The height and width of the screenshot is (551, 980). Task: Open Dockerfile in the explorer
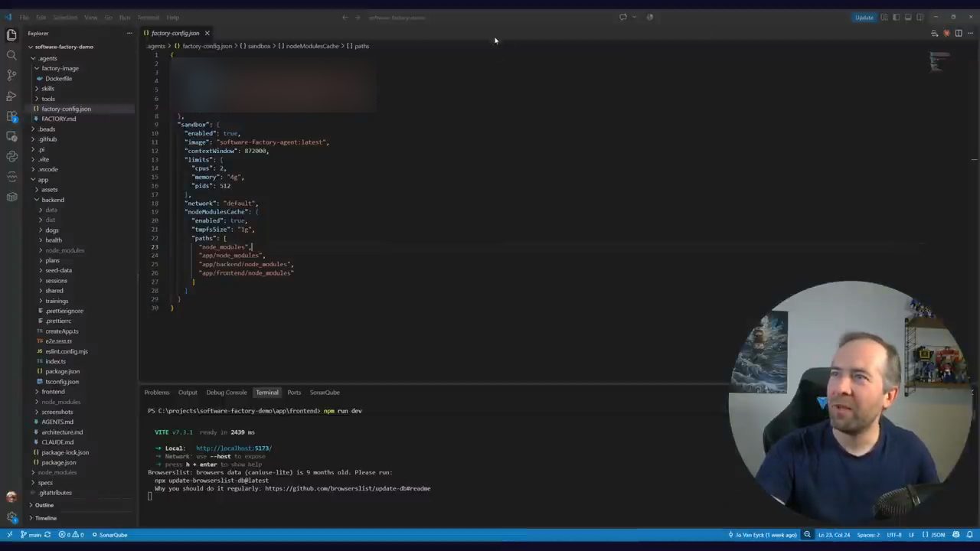[58, 79]
